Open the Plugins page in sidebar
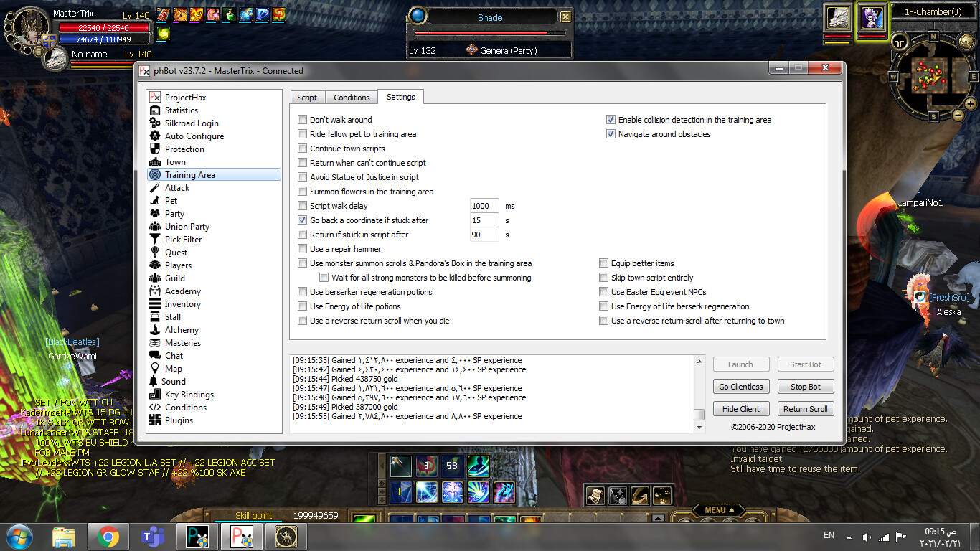Image resolution: width=980 pixels, height=551 pixels. coord(179,420)
